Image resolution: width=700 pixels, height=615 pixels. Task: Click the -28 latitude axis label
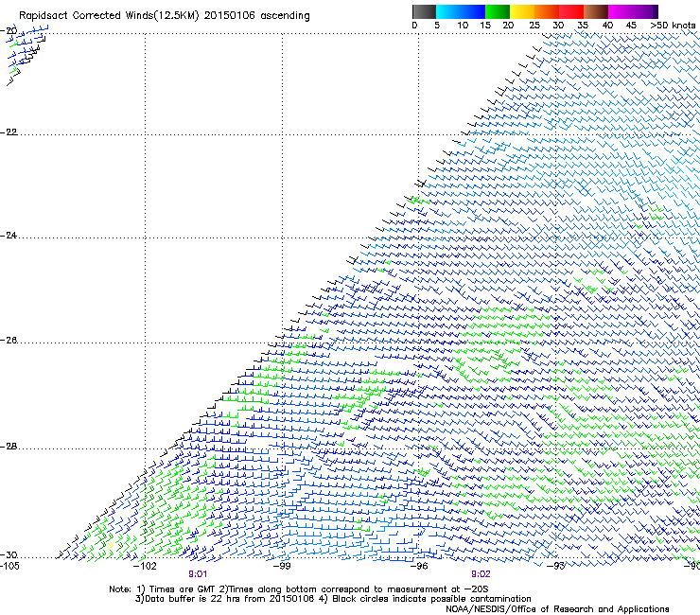tap(9, 447)
